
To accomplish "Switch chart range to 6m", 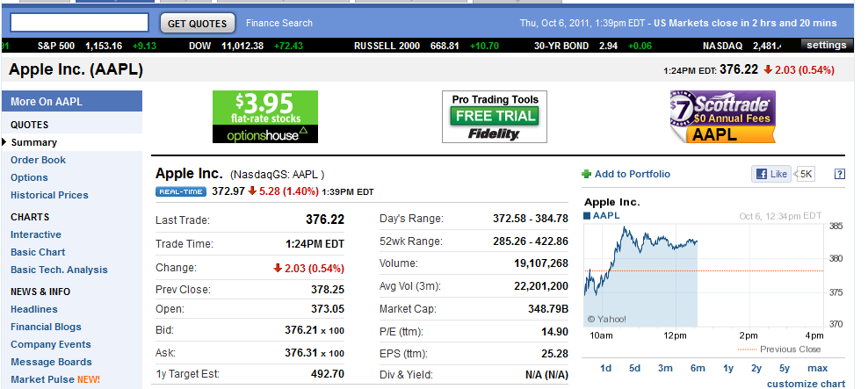I will (698, 368).
